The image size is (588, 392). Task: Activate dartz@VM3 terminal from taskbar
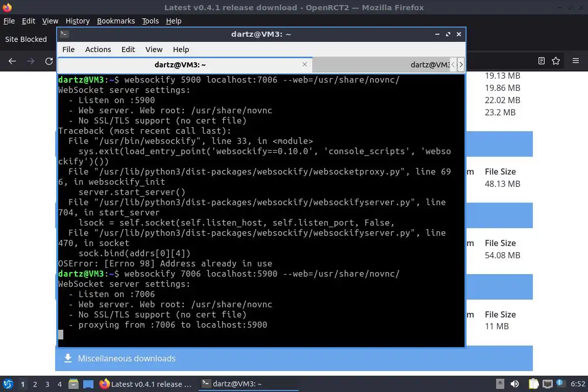[x=248, y=384]
